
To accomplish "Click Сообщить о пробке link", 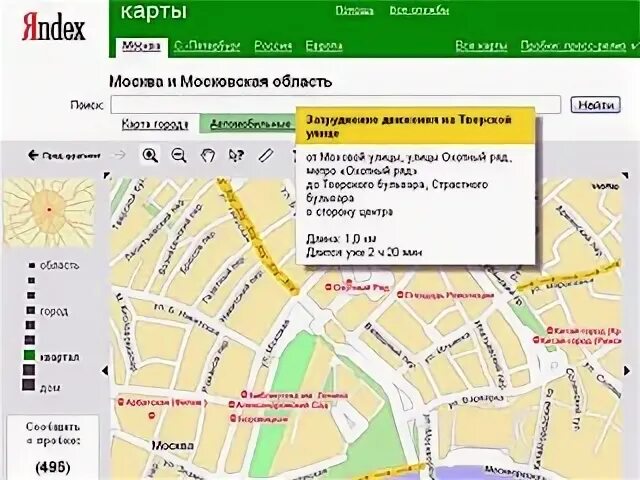I will (53, 434).
